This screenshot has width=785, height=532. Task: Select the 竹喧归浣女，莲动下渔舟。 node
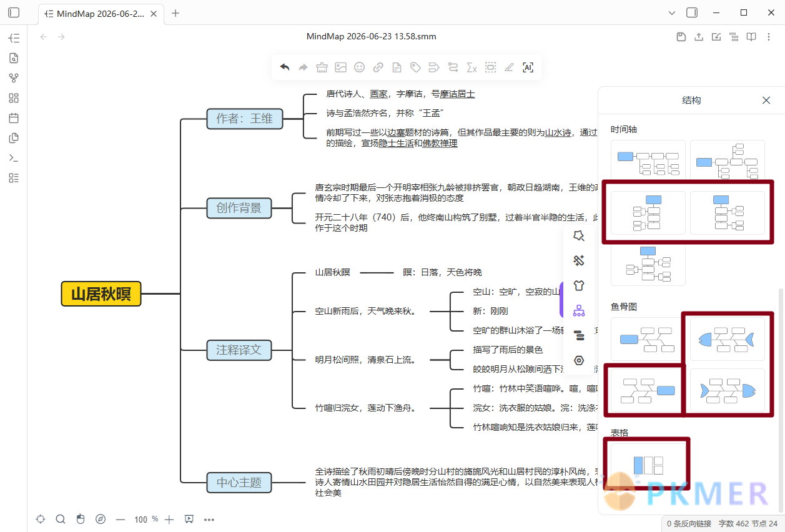pyautogui.click(x=366, y=408)
